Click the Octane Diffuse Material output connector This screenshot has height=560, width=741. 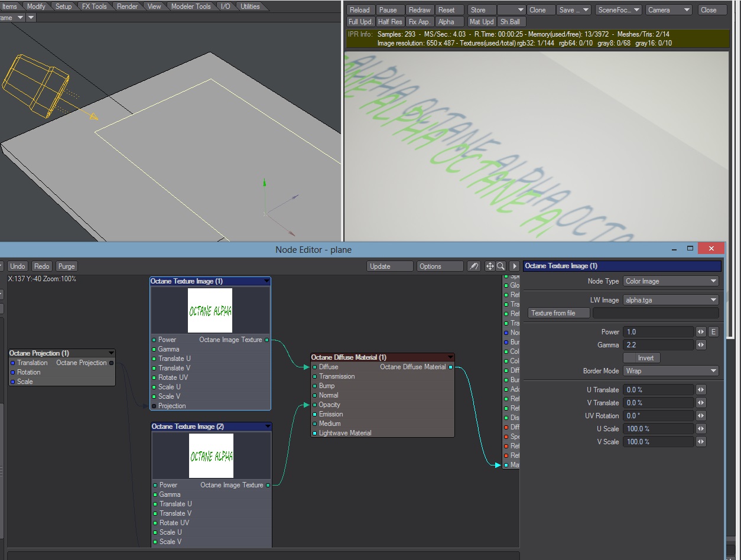click(450, 367)
